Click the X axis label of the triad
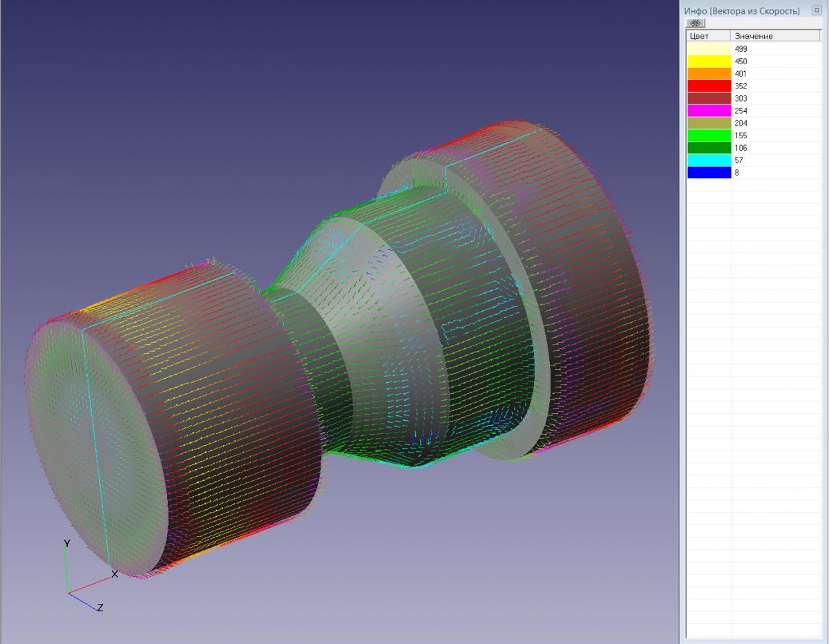The image size is (829, 644). (115, 574)
